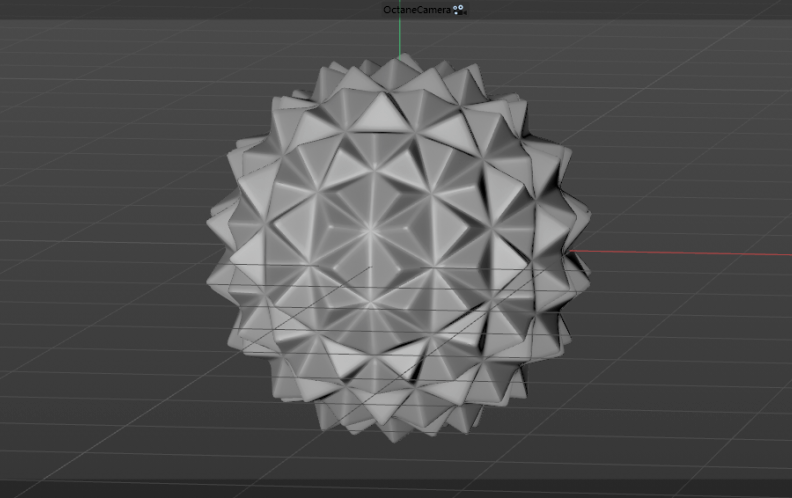The height and width of the screenshot is (498, 792).
Task: Click the OctaneCamera label in viewport
Action: point(417,10)
